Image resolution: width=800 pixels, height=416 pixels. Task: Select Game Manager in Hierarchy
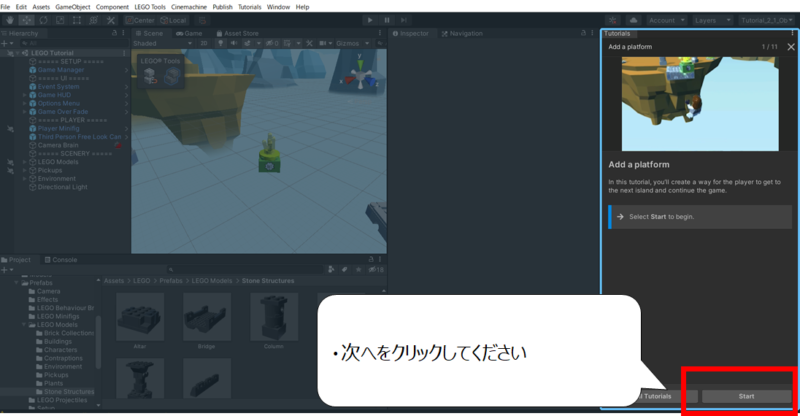point(61,70)
